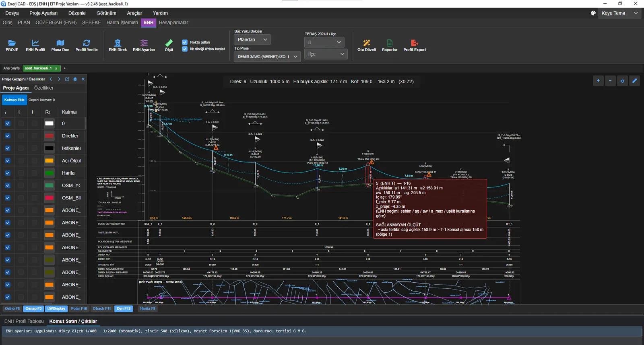Image resolution: width=644 pixels, height=345 pixels.
Task: Click the Açı Ölçül layer orange color swatch
Action: (49, 161)
